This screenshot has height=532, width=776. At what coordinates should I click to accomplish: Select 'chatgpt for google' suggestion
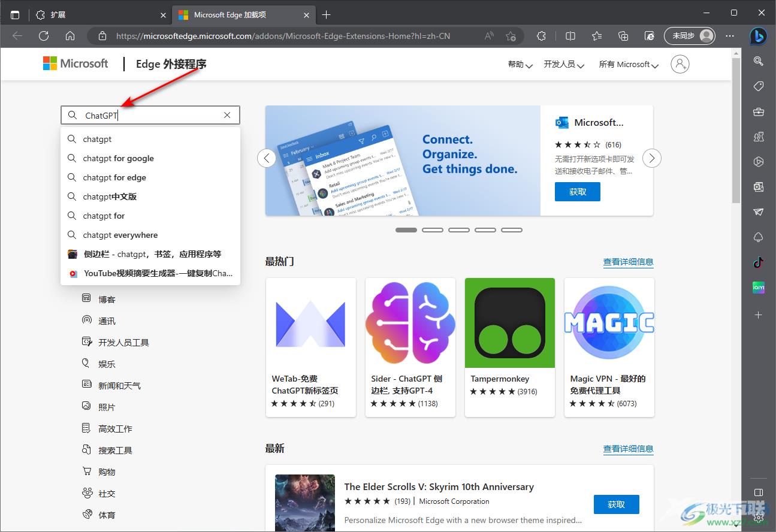[150, 158]
